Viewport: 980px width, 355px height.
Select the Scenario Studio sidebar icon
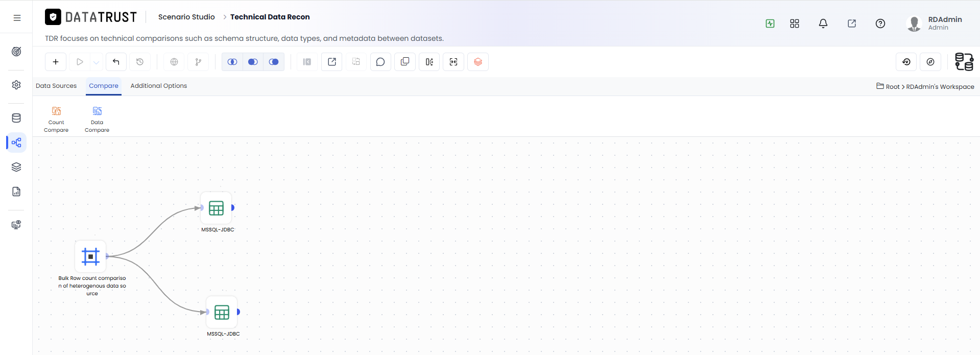coord(16,143)
